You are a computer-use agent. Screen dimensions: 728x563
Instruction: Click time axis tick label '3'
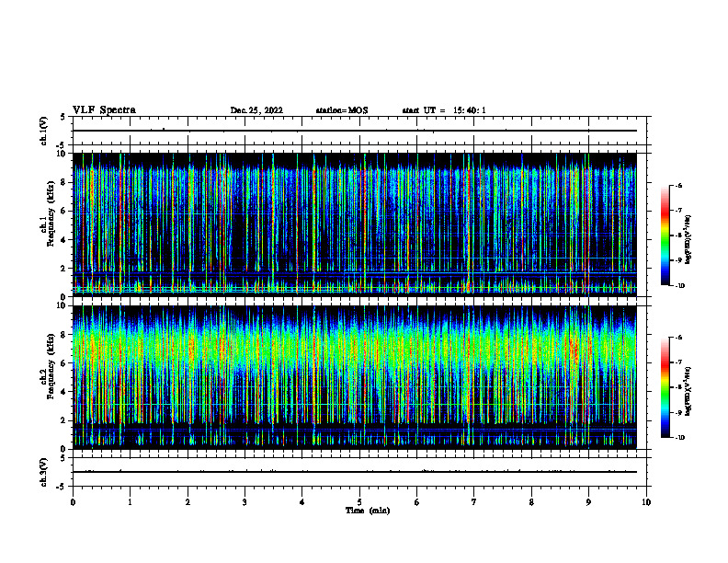(x=245, y=502)
